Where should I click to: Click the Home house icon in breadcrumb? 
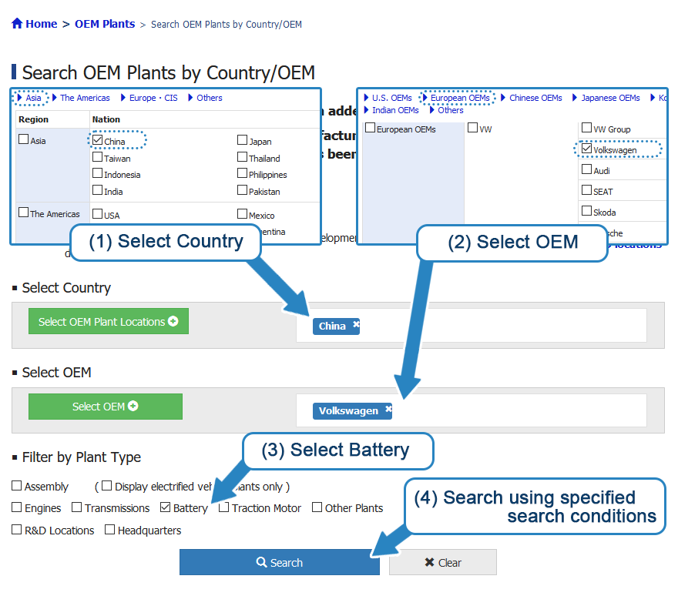click(x=17, y=23)
